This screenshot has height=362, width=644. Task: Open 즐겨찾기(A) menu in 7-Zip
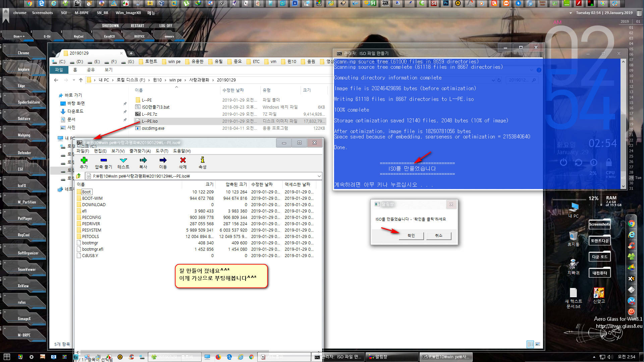pyautogui.click(x=140, y=151)
